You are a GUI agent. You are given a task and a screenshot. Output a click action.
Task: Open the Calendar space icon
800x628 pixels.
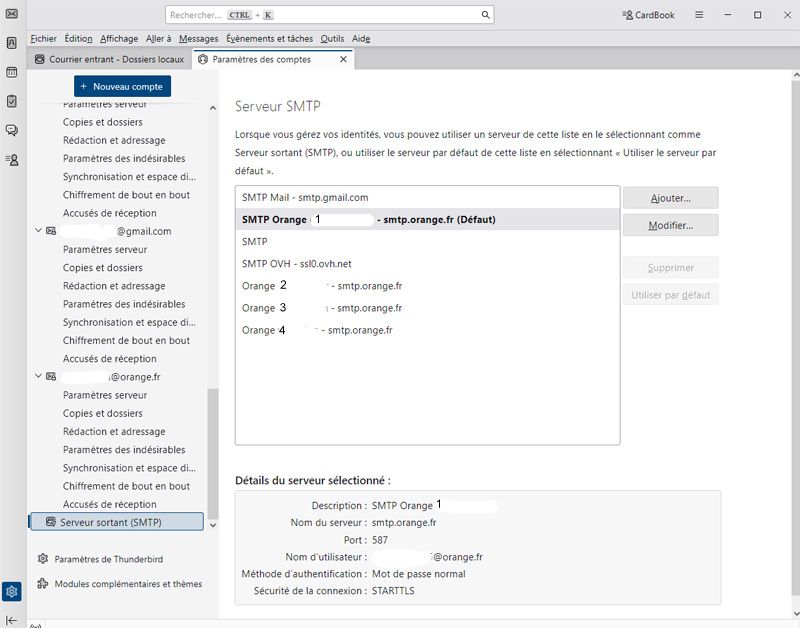tap(12, 72)
